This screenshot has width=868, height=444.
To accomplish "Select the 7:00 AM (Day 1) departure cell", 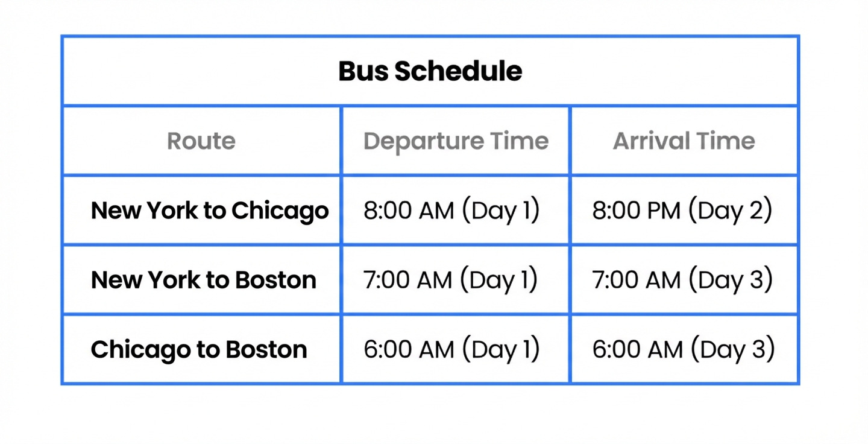I will point(450,280).
